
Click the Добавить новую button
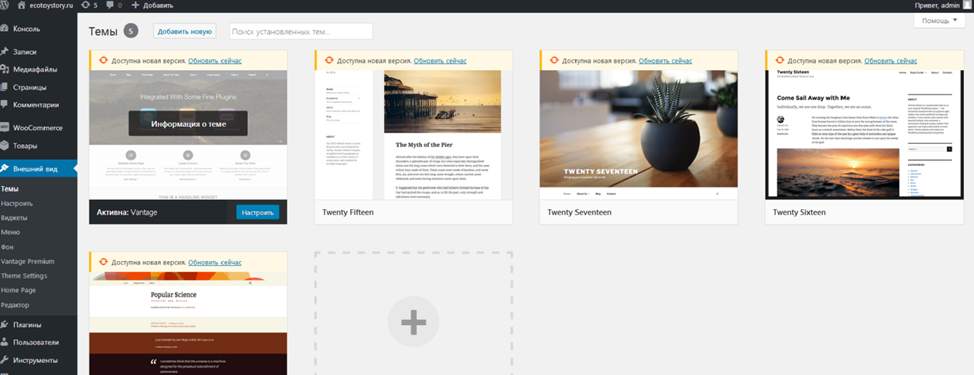point(185,31)
